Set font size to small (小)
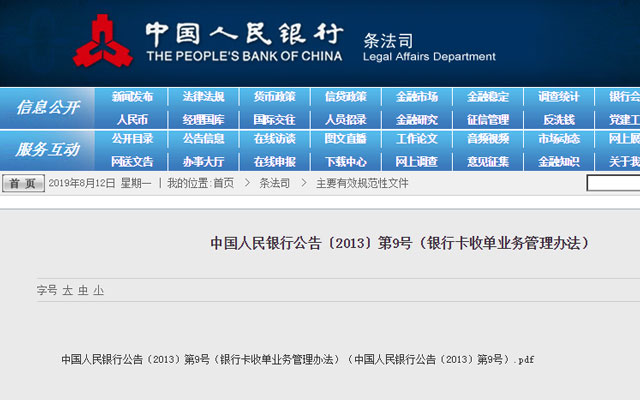640x400 pixels. click(98, 290)
